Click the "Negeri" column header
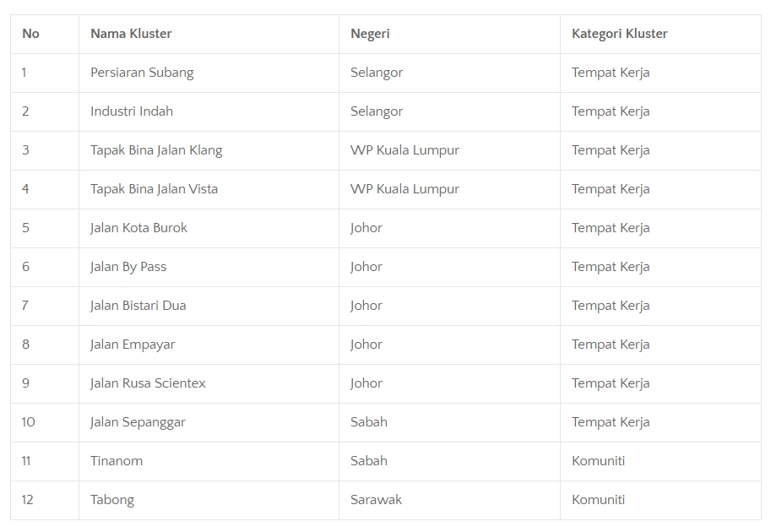Screen dimensions: 771x532 coord(370,34)
